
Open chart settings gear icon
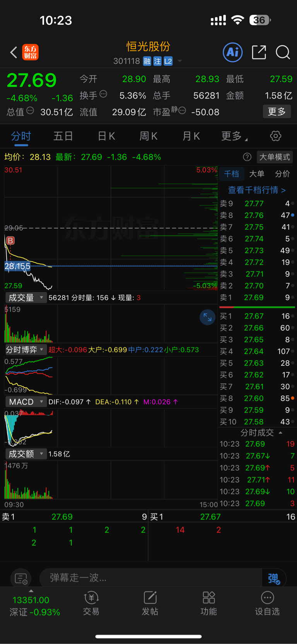(x=275, y=136)
